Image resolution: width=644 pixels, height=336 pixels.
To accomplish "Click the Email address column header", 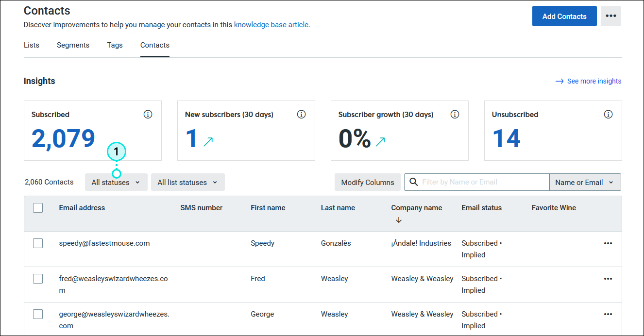I will point(82,208).
